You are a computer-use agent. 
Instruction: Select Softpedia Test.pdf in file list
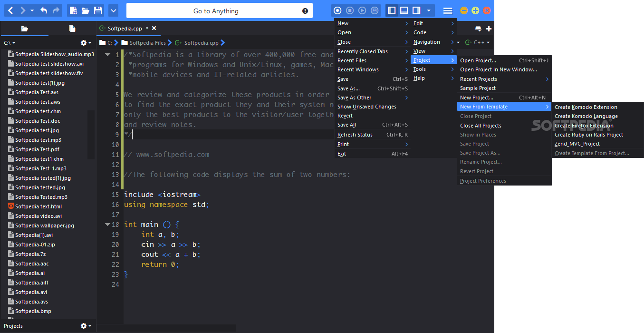tap(37, 149)
